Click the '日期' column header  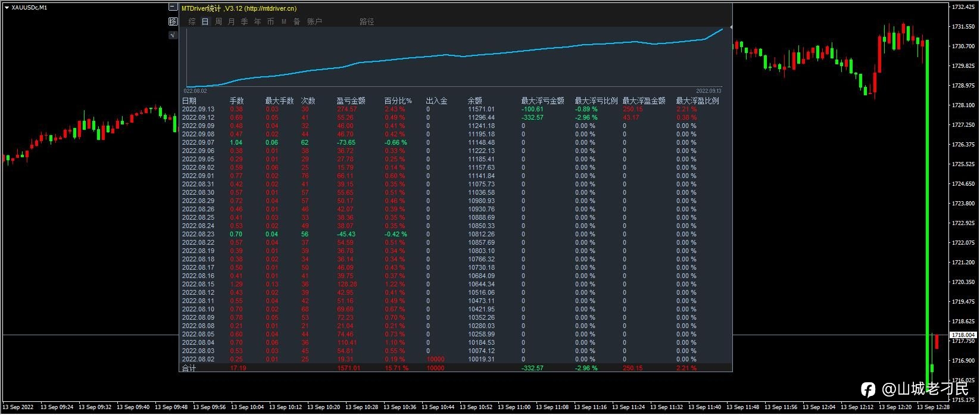tap(189, 101)
